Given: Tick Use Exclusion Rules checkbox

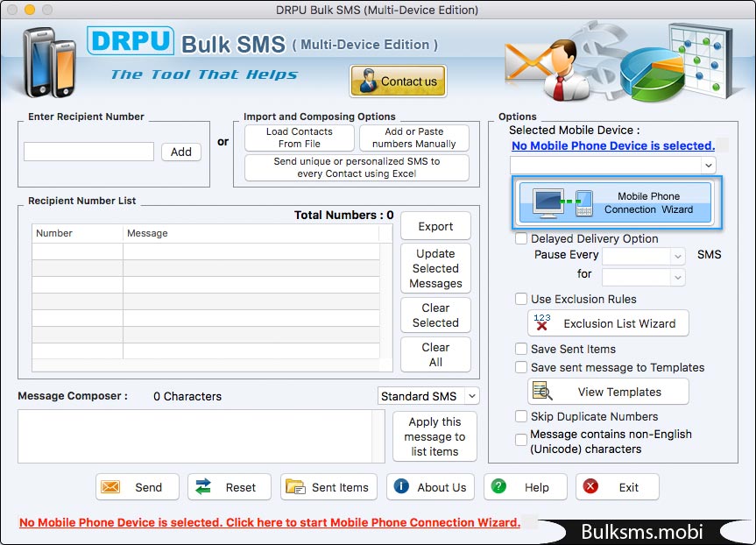Looking at the screenshot, I should pyautogui.click(x=521, y=299).
